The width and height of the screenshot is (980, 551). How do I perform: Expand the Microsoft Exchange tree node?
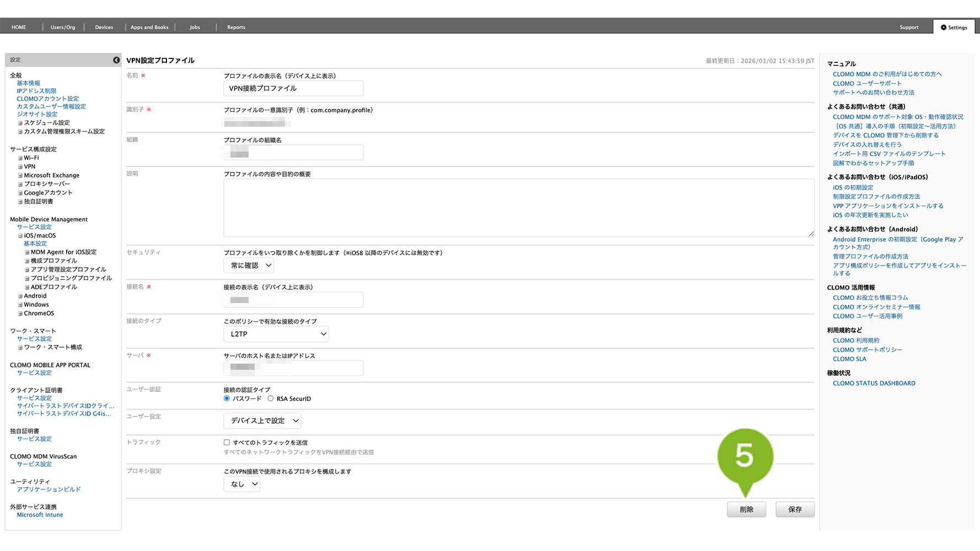pos(20,176)
